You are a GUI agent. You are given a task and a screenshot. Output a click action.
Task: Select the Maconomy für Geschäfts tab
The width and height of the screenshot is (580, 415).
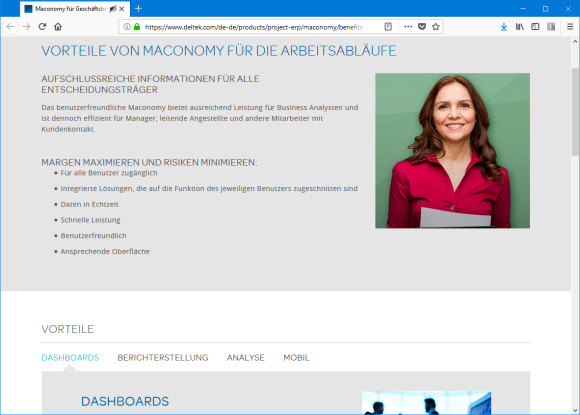[x=75, y=9]
